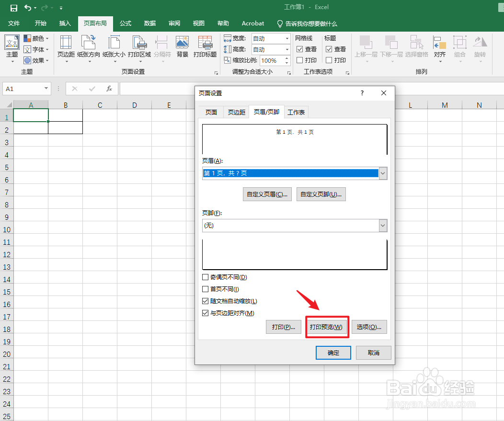The width and height of the screenshot is (504, 421).
Task: Click the Cancel (取消) button
Action: pyautogui.click(x=374, y=353)
